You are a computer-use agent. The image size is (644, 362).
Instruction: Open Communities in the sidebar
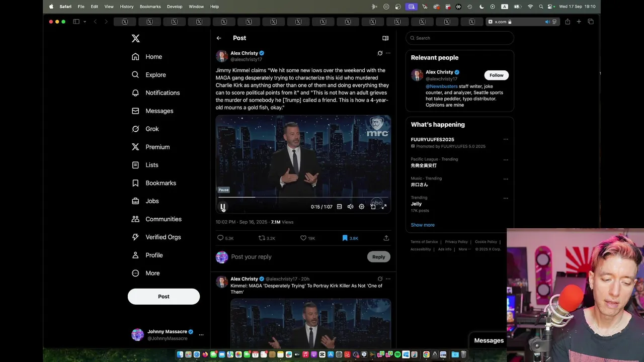(156, 219)
